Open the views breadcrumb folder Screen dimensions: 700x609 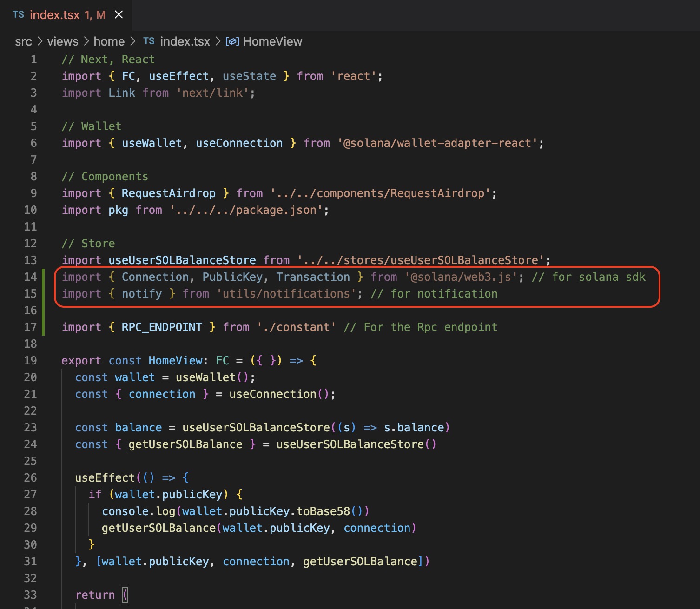pos(63,41)
